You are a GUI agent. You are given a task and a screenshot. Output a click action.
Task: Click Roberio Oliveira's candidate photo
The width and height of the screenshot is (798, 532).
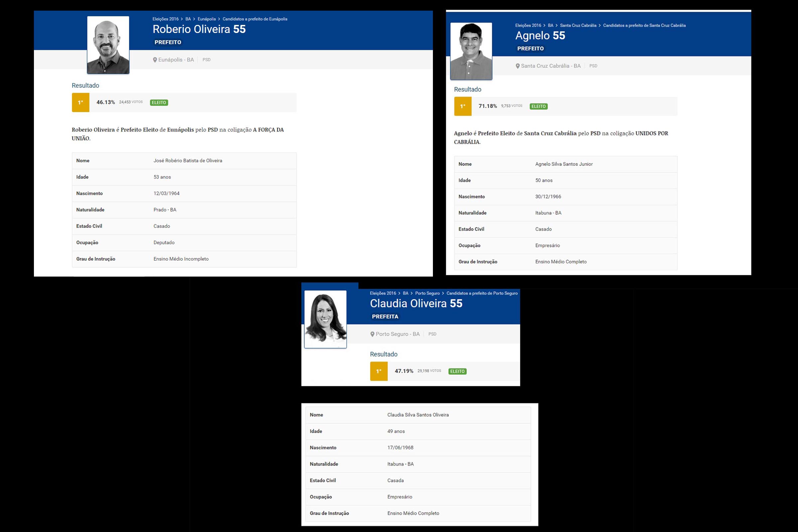coord(108,45)
